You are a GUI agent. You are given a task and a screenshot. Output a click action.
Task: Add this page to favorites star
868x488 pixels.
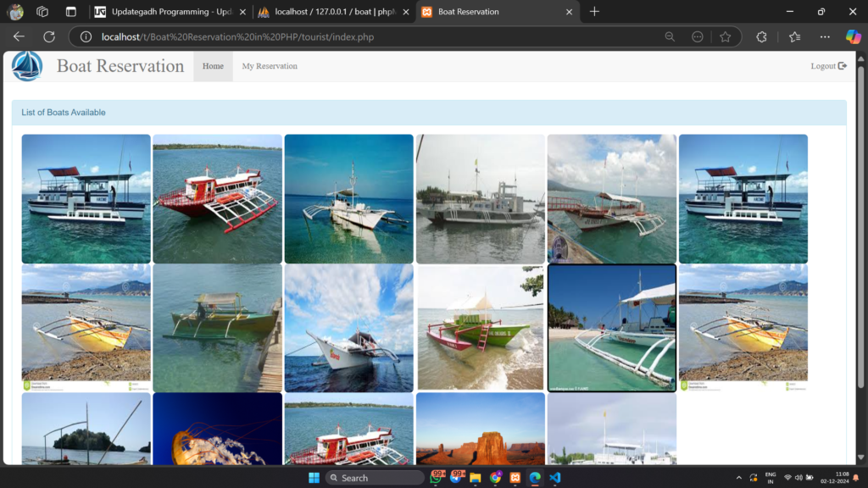tap(726, 37)
